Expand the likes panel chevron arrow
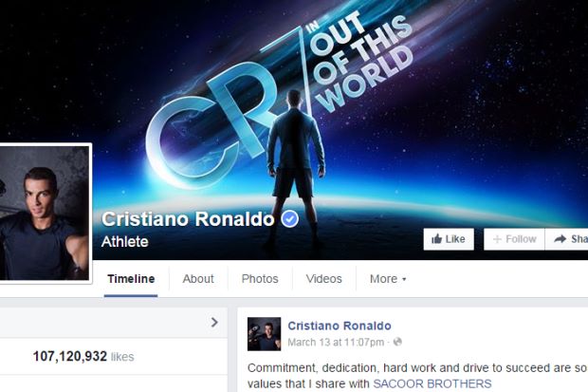This screenshot has width=588, height=392. 214,322
